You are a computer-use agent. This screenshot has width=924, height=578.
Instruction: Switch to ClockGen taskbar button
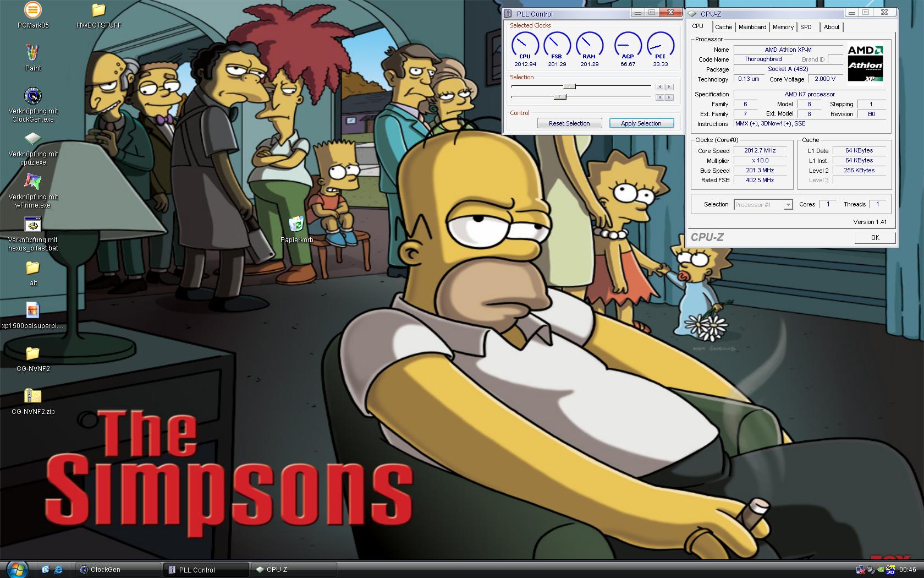(x=118, y=570)
